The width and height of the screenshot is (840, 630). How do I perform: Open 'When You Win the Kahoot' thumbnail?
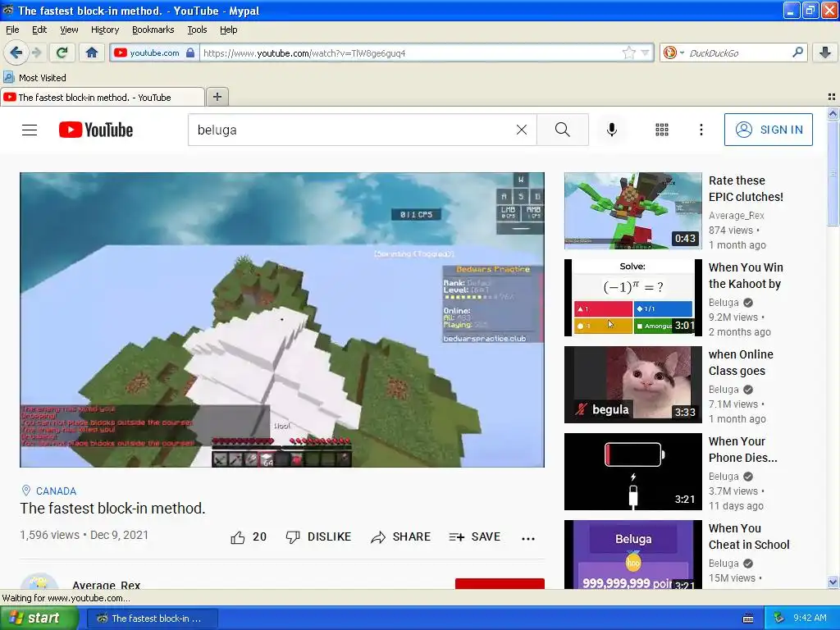point(633,298)
